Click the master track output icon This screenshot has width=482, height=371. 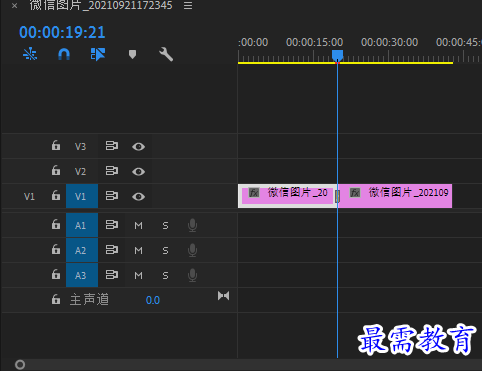223,296
